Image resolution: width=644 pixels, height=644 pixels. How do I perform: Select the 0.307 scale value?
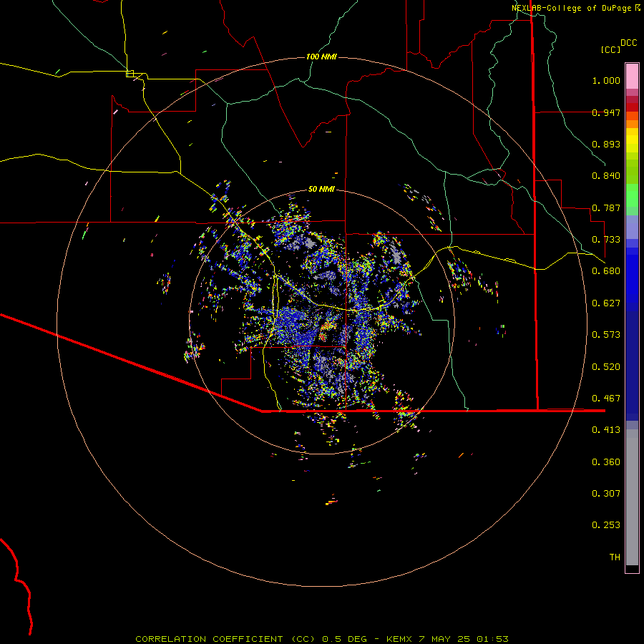(x=606, y=494)
